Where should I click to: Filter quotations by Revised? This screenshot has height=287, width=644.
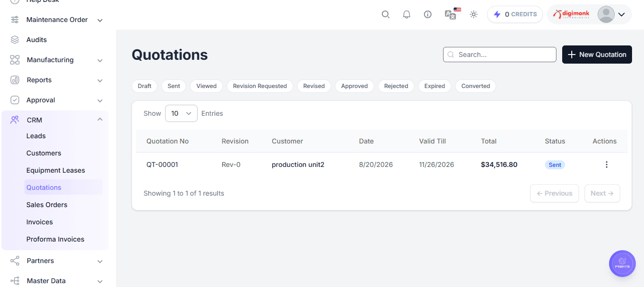pyautogui.click(x=314, y=86)
